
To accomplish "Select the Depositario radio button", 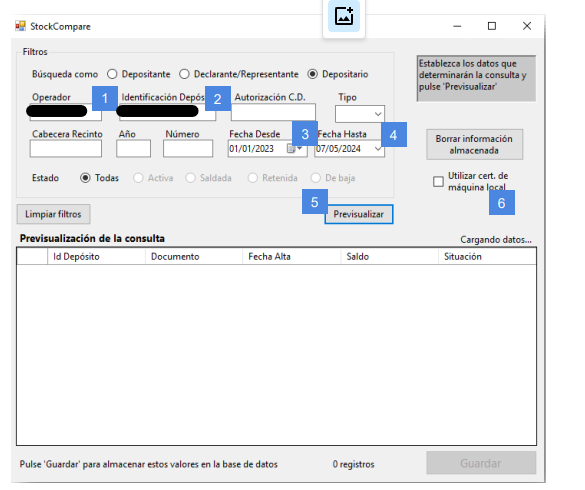I will point(313,74).
